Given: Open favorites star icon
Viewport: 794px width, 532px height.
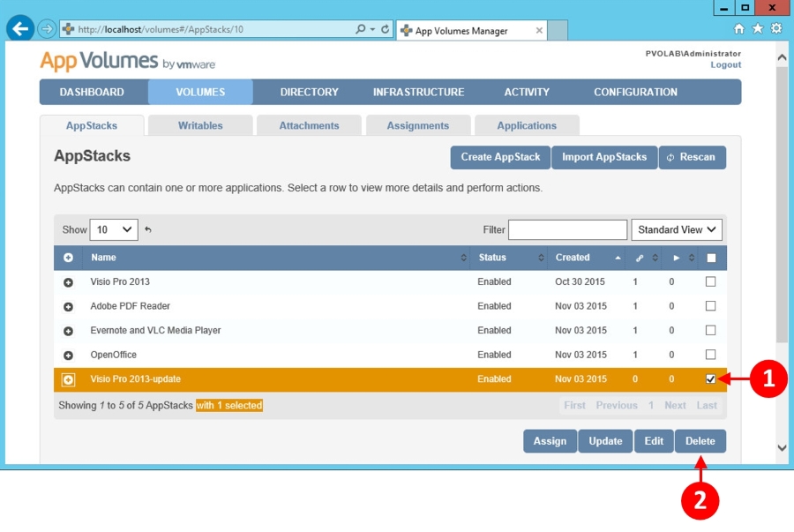Looking at the screenshot, I should tap(758, 29).
